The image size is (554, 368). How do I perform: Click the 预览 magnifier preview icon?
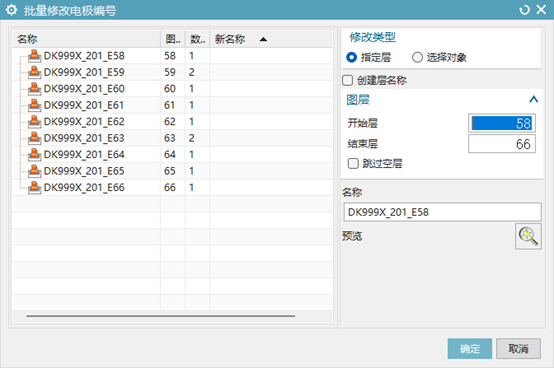[x=528, y=236]
